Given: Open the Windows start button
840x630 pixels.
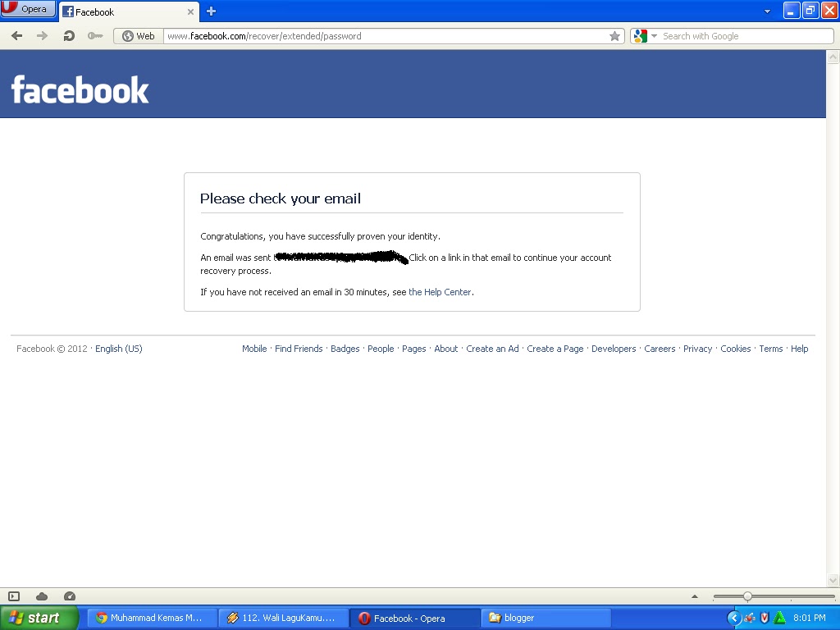Looking at the screenshot, I should coord(39,618).
